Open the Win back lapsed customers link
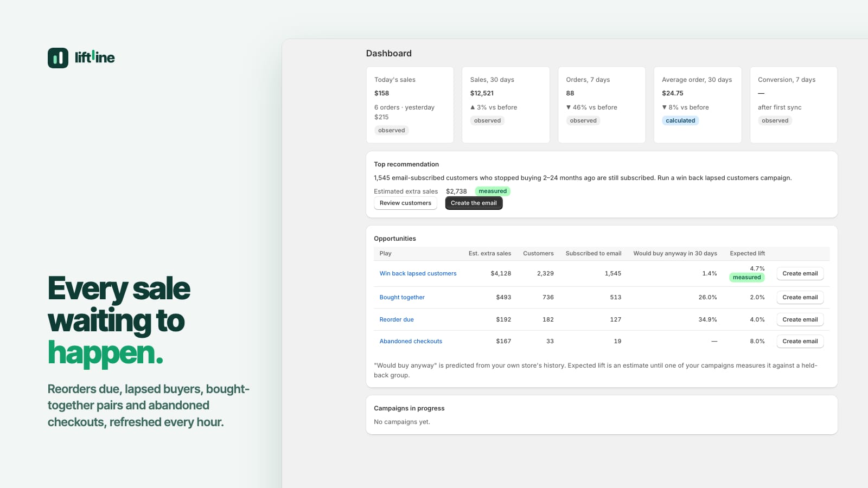 pos(418,274)
